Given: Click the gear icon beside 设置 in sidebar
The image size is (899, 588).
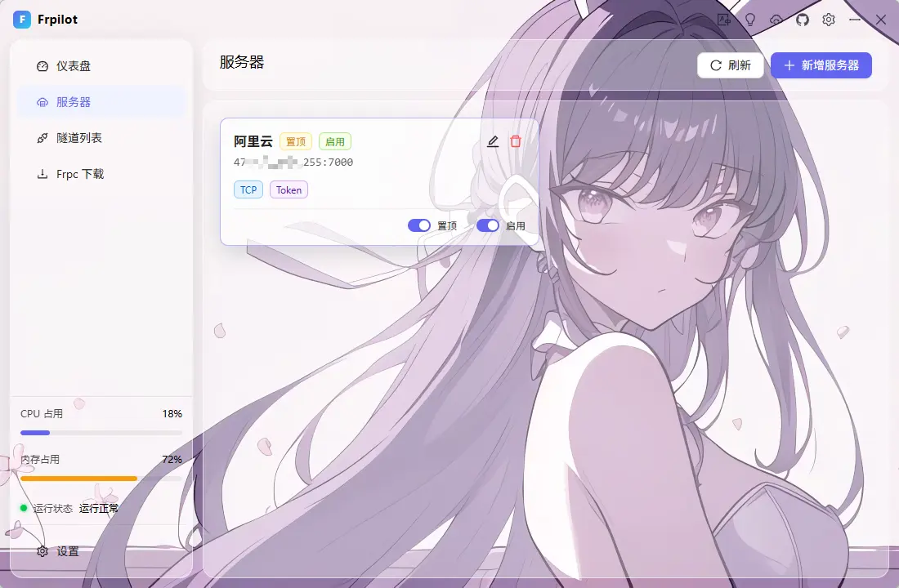Looking at the screenshot, I should click(42, 551).
